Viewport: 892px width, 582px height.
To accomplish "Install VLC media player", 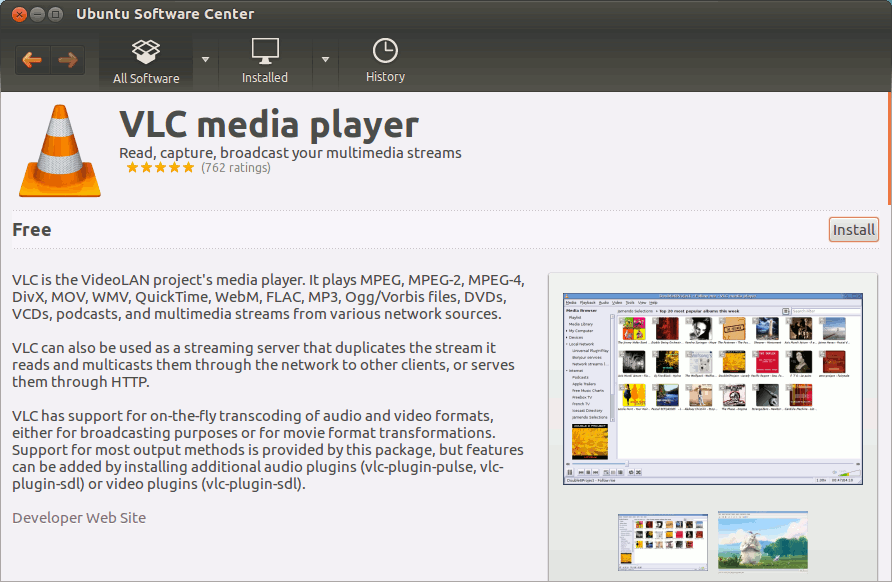I will coord(853,230).
